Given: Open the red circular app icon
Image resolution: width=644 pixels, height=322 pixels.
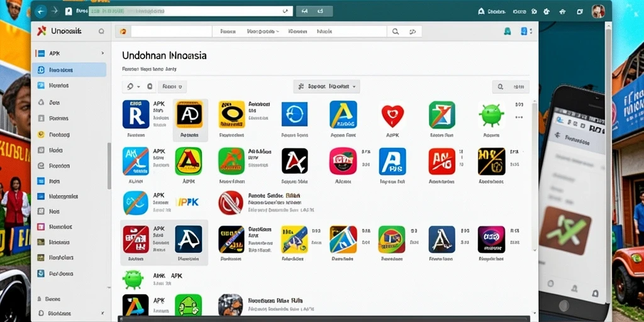Looking at the screenshot, I should pyautogui.click(x=231, y=203).
